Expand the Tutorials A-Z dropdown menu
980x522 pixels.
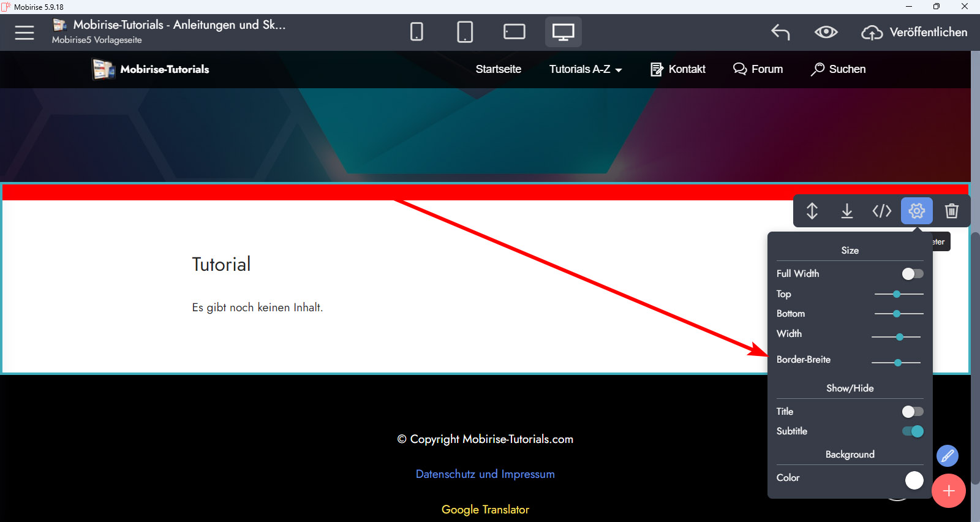[x=586, y=69]
